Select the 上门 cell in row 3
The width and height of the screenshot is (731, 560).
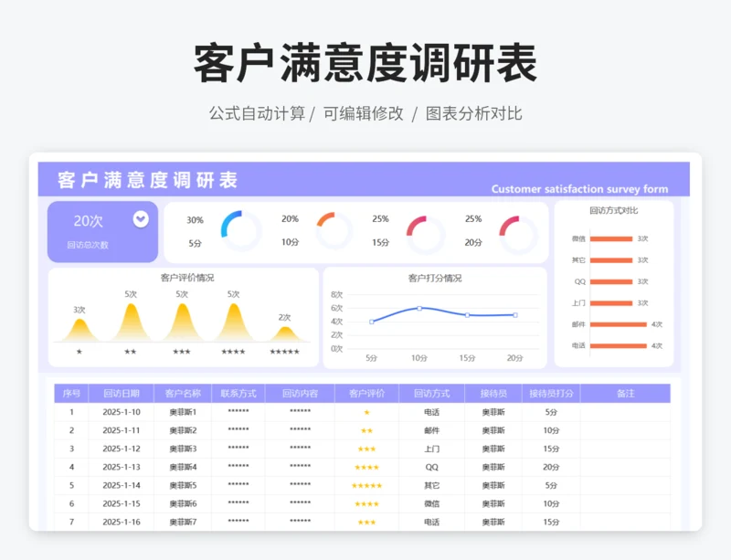(431, 449)
